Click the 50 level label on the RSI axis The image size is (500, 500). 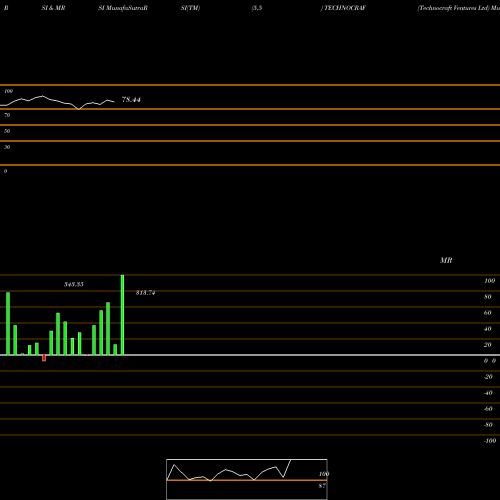[x=7, y=131]
